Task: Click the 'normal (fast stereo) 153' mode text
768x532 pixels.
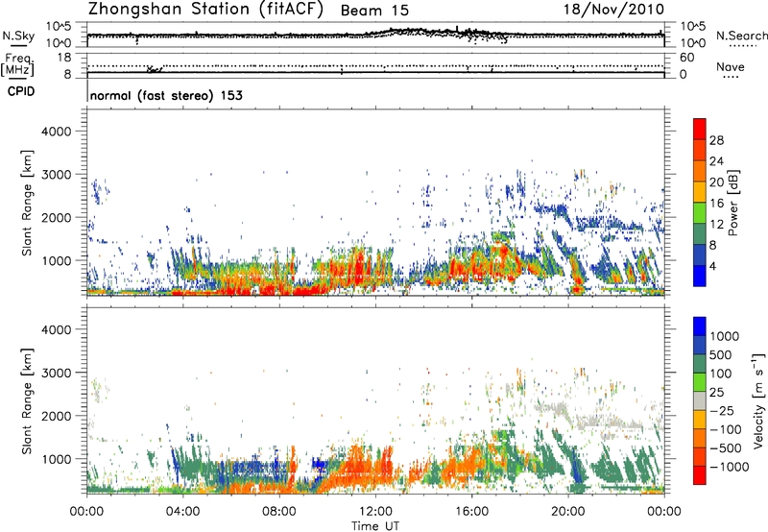Action: pyautogui.click(x=166, y=95)
